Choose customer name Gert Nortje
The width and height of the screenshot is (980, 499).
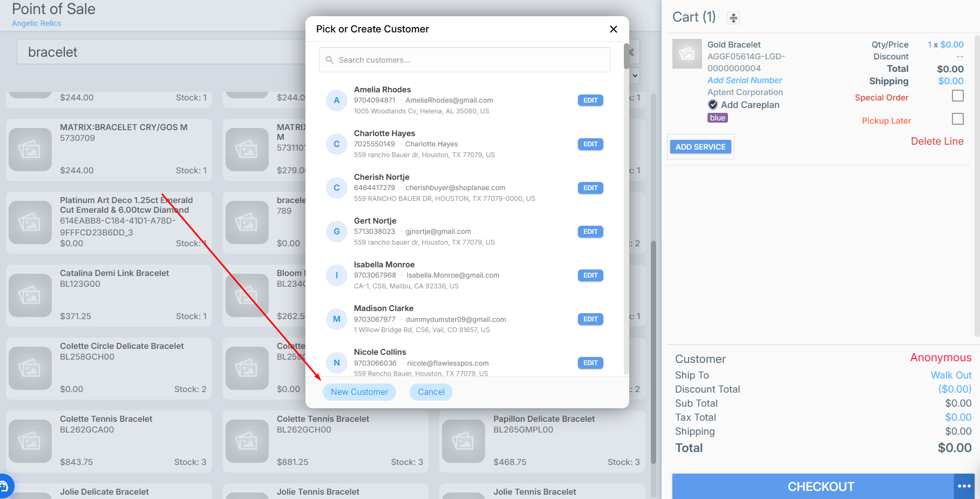[x=375, y=221]
